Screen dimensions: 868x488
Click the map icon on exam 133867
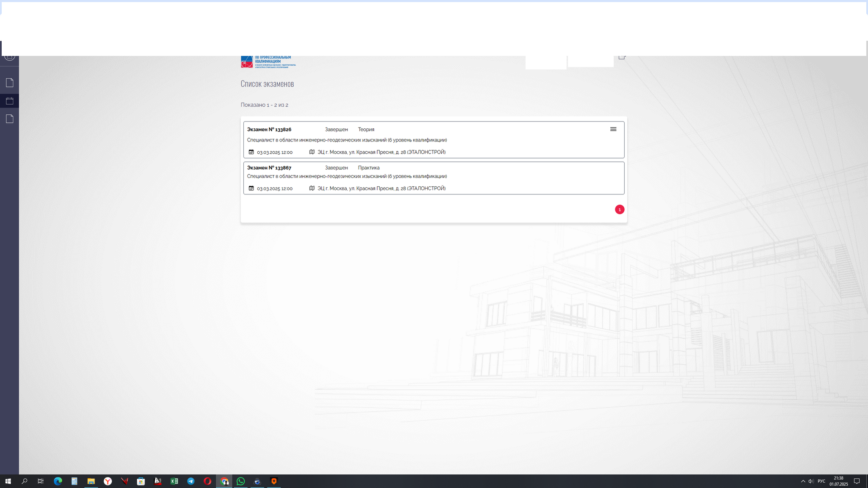[x=312, y=188]
